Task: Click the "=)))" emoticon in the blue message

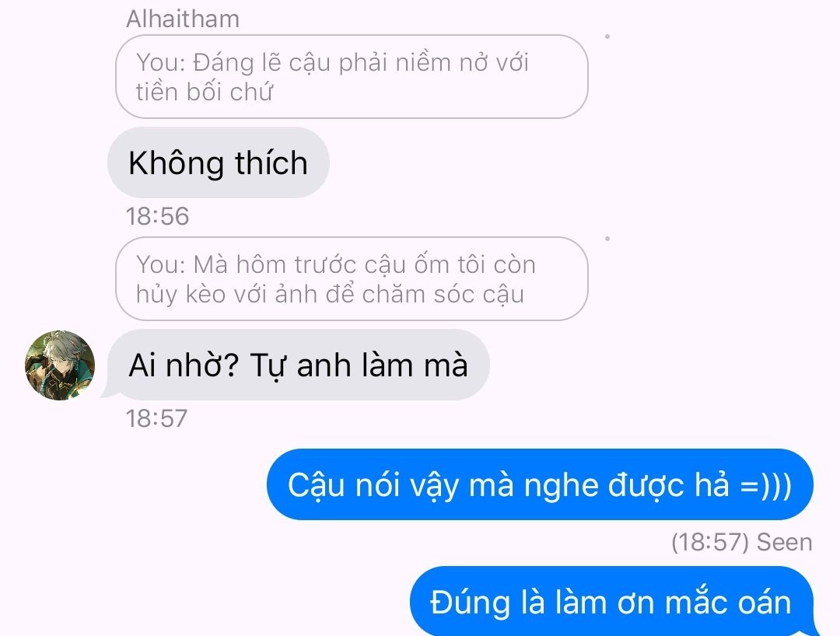Action: pos(765,485)
